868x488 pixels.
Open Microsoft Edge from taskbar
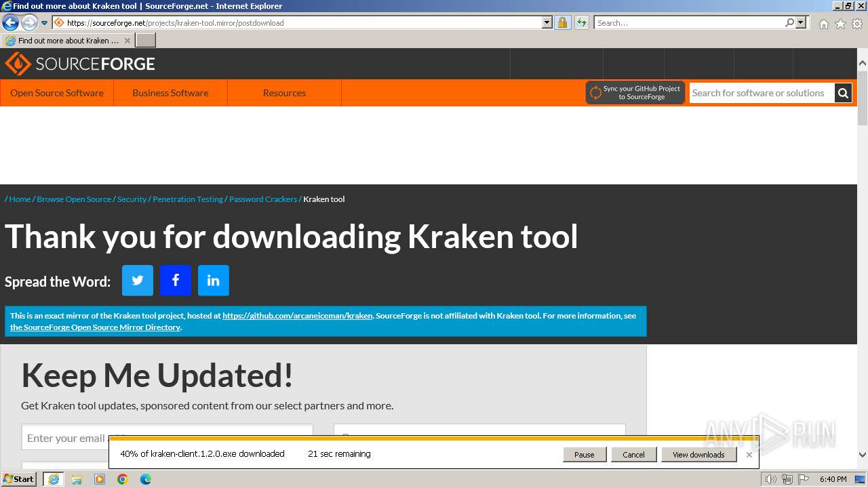(x=146, y=479)
